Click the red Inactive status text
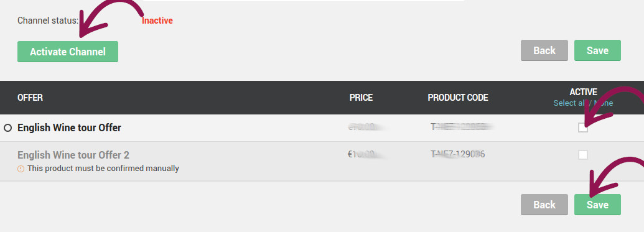 tap(157, 21)
